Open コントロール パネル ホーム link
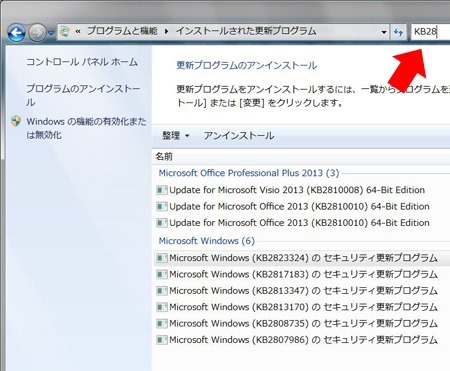 pyautogui.click(x=82, y=62)
